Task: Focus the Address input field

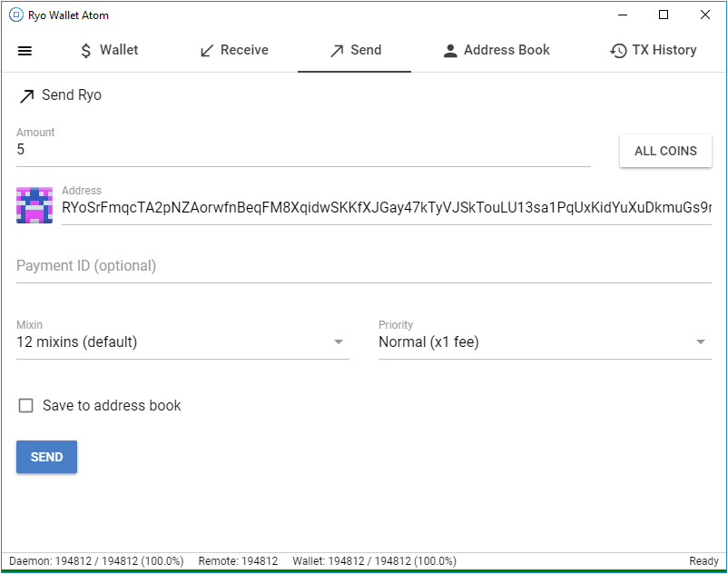Action: 387,208
